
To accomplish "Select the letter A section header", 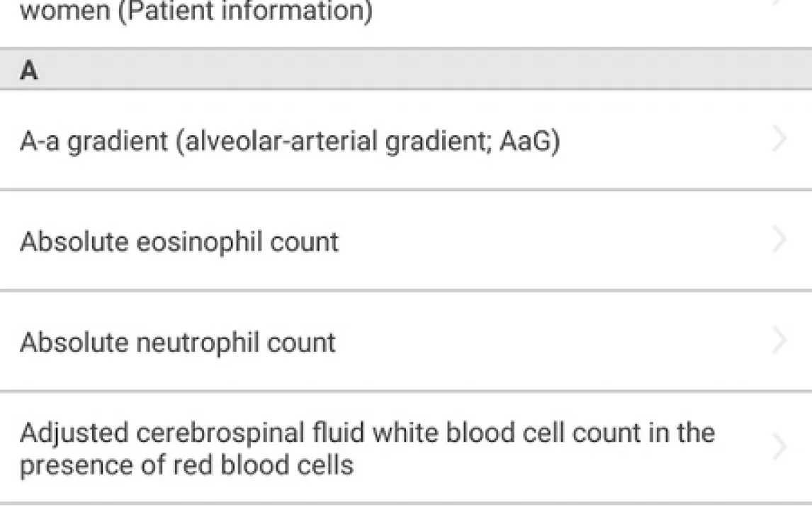I will click(29, 71).
